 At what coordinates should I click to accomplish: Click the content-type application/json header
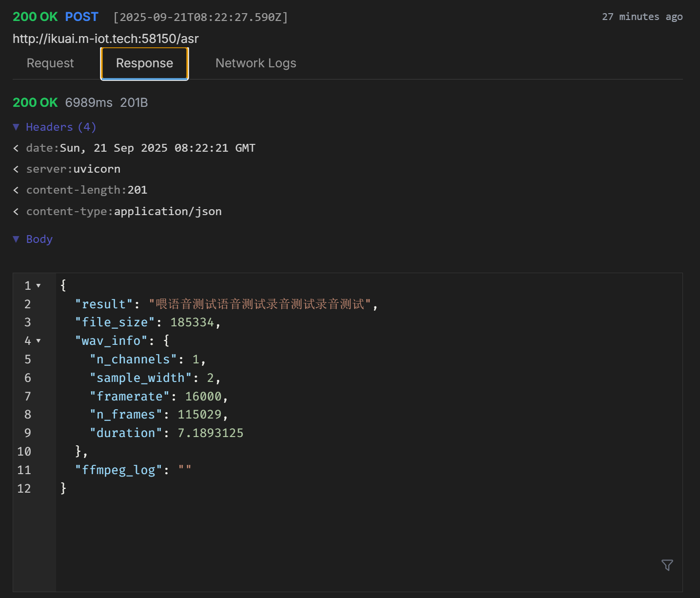[x=124, y=211]
